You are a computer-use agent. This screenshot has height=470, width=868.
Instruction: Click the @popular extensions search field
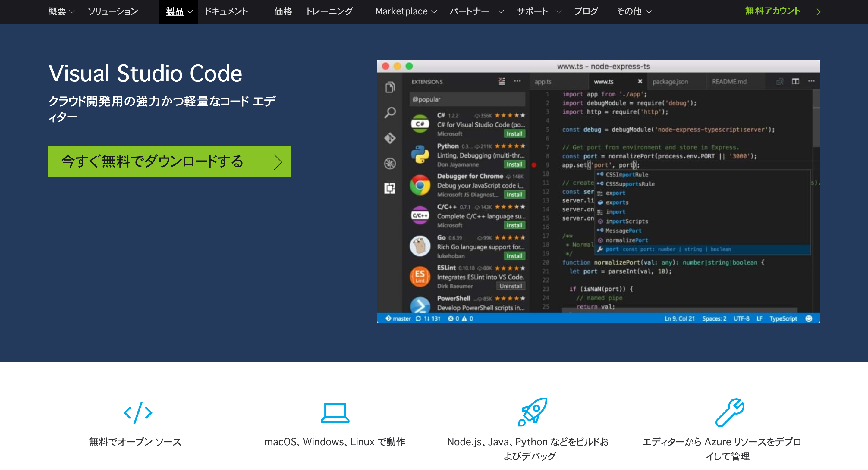pyautogui.click(x=467, y=99)
